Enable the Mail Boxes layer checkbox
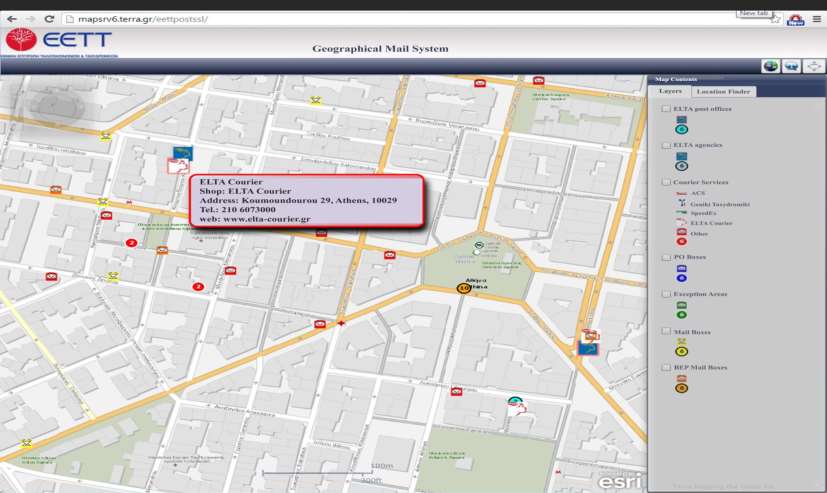Screen dimensions: 827x493 pyautogui.click(x=666, y=332)
